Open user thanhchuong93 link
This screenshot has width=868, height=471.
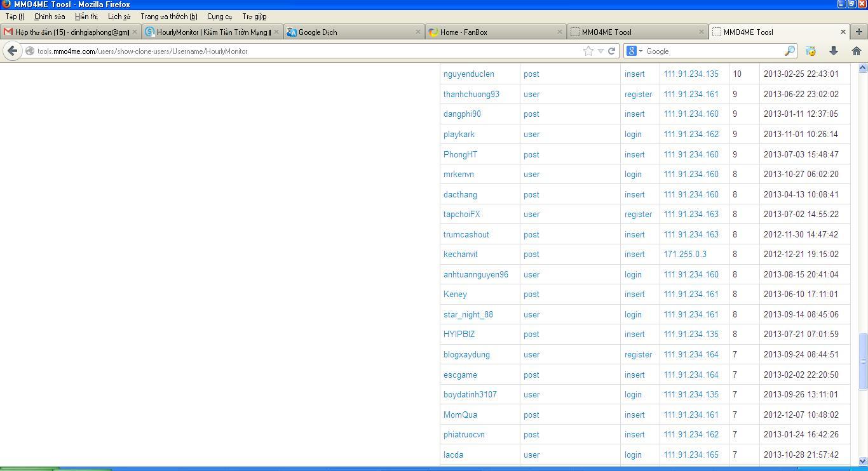[x=471, y=95]
